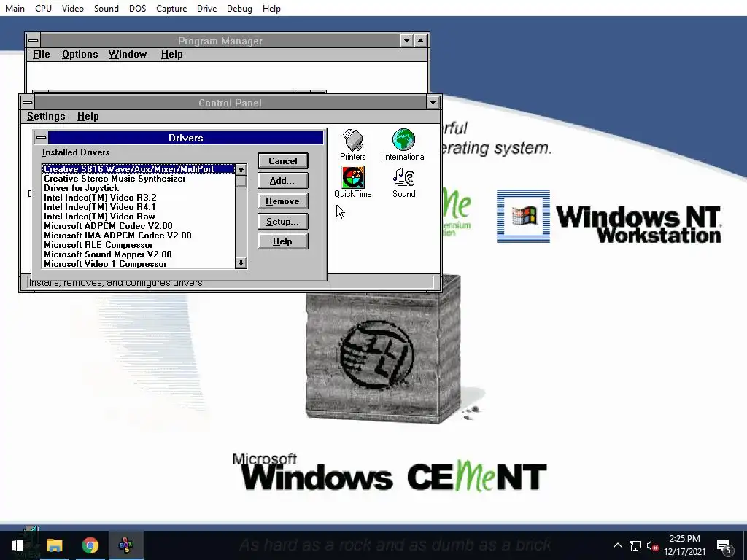This screenshot has height=560, width=747.
Task: Click the Remove driver button
Action: [283, 201]
